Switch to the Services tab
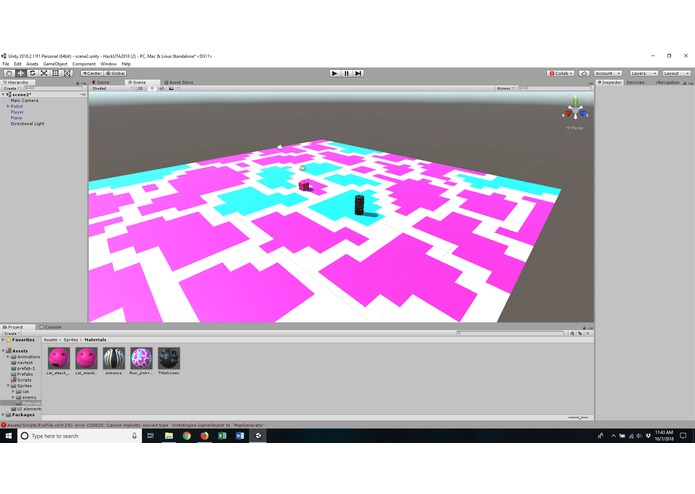 click(x=635, y=82)
